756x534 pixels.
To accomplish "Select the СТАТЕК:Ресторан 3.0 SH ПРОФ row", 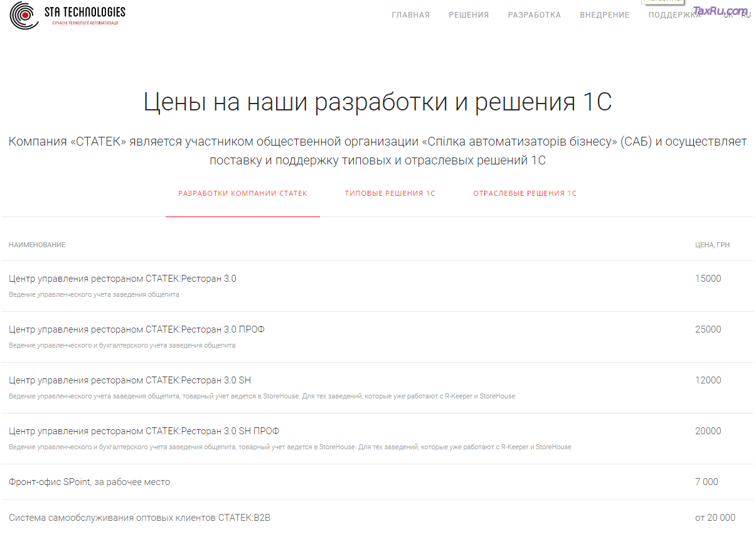I will 144,431.
